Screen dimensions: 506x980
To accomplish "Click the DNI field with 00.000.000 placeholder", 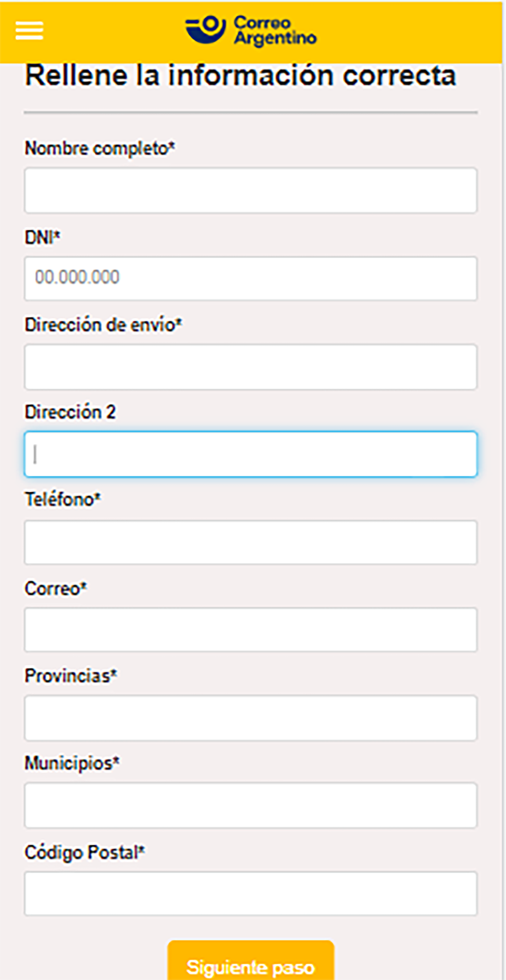I will [x=251, y=278].
